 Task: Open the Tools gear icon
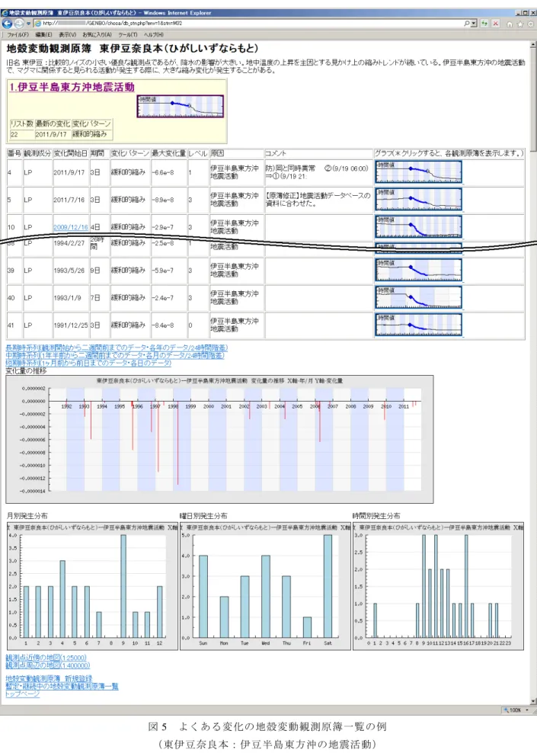coord(530,24)
